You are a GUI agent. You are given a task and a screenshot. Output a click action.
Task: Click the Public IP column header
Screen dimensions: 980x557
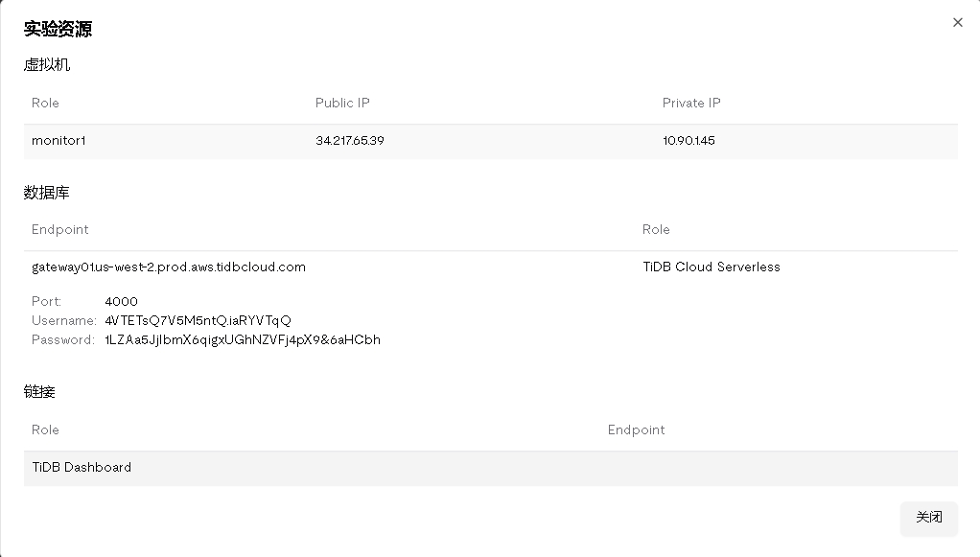(342, 103)
